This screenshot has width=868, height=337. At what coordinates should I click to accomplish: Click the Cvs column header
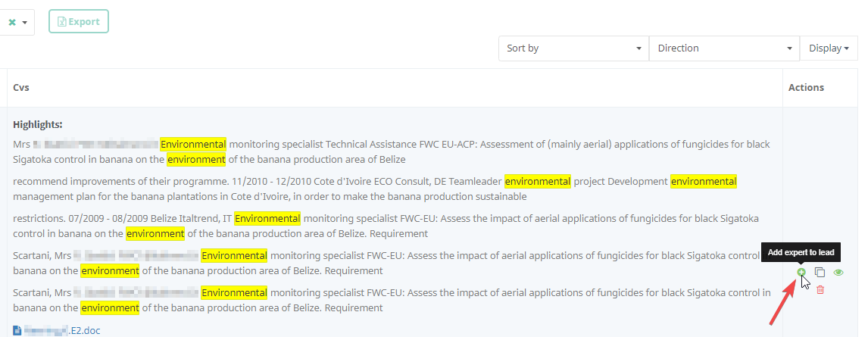click(21, 88)
